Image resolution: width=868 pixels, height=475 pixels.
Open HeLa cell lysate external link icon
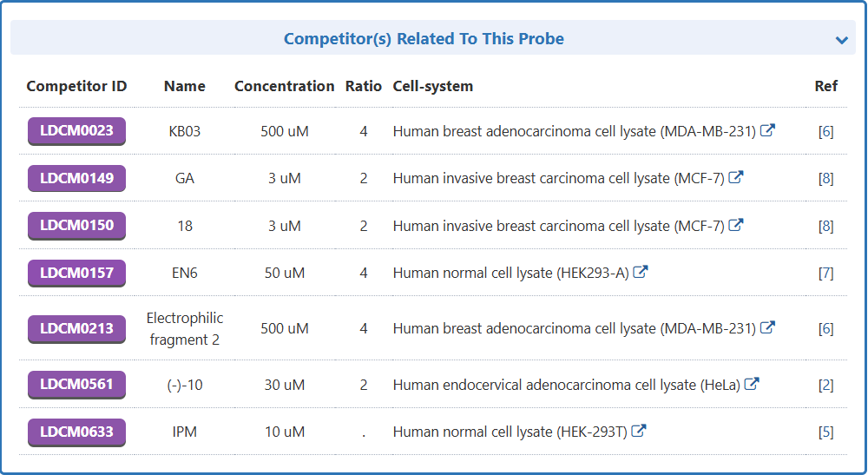point(752,384)
